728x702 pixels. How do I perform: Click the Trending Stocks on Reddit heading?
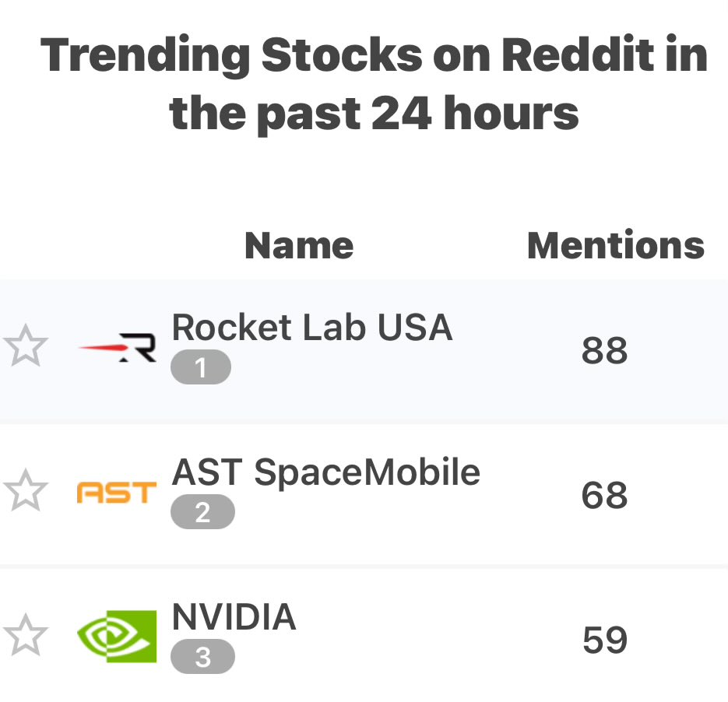point(375,83)
